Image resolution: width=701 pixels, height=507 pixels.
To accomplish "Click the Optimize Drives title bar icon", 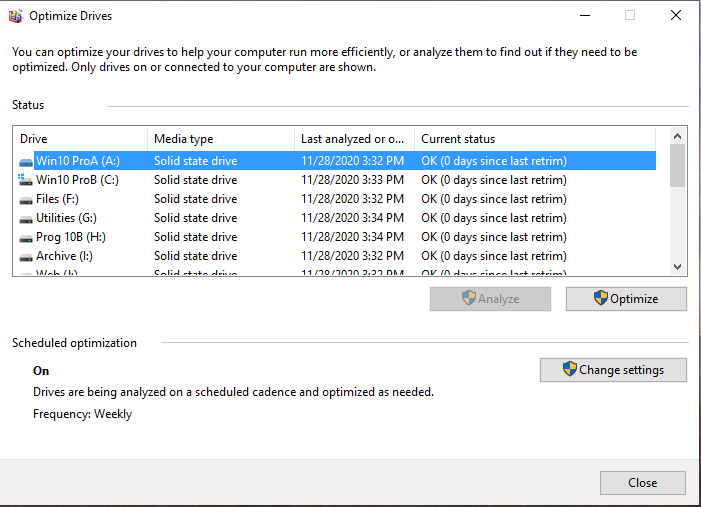I will pyautogui.click(x=15, y=16).
